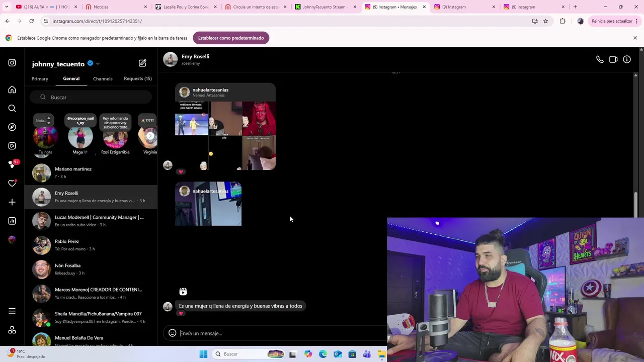Image resolution: width=644 pixels, height=362 pixels.
Task: Open second nahuelartesanias shared reel thumbnail
Action: (x=208, y=204)
